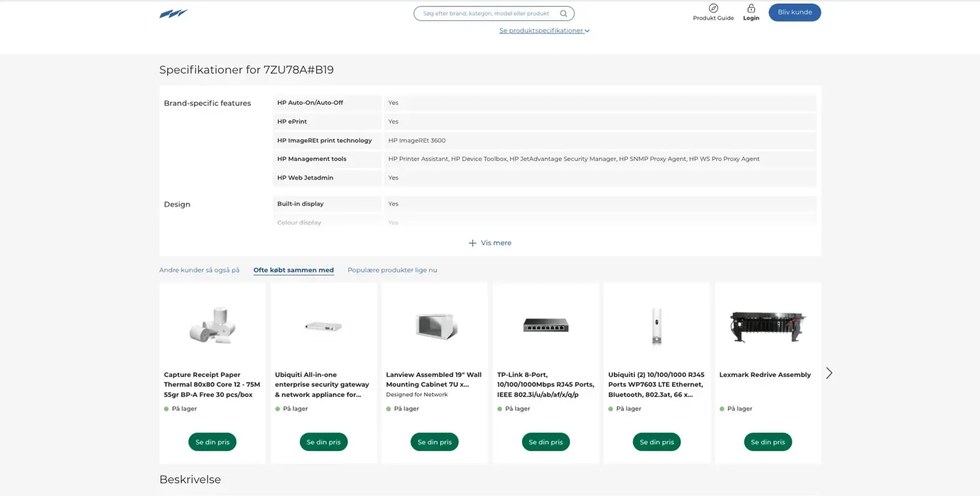See price for Ubiquiti WP7603 LTE
Image resolution: width=980 pixels, height=496 pixels.
coord(657,442)
